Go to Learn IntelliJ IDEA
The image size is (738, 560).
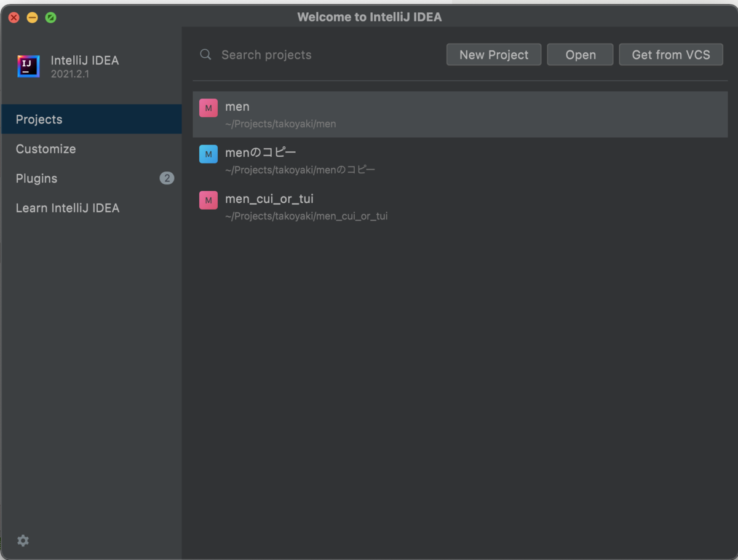(x=91, y=208)
